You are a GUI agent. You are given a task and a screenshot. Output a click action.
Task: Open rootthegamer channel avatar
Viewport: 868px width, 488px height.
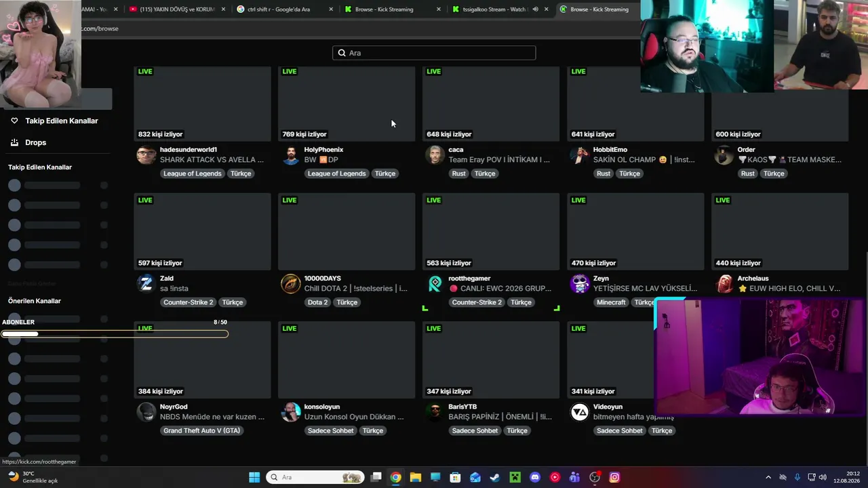pyautogui.click(x=435, y=283)
